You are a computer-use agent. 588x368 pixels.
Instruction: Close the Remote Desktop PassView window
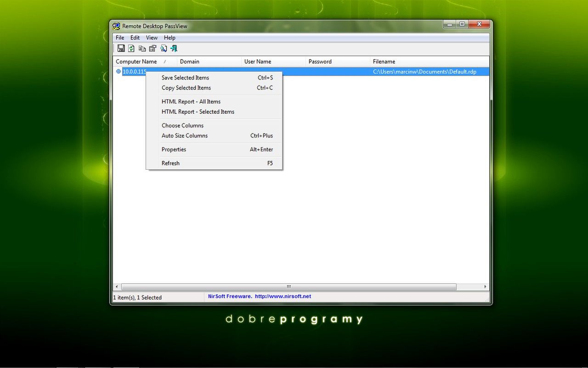click(x=479, y=24)
